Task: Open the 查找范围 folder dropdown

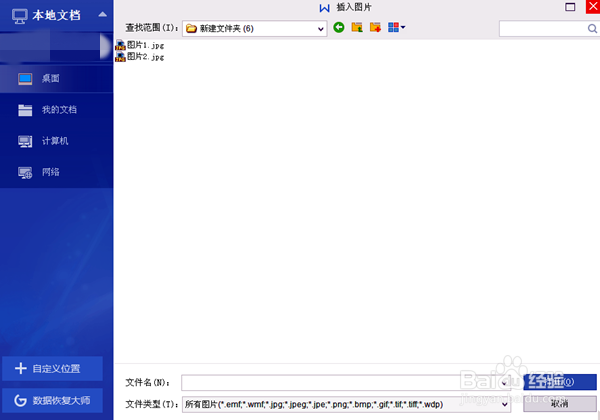Action: click(254, 29)
